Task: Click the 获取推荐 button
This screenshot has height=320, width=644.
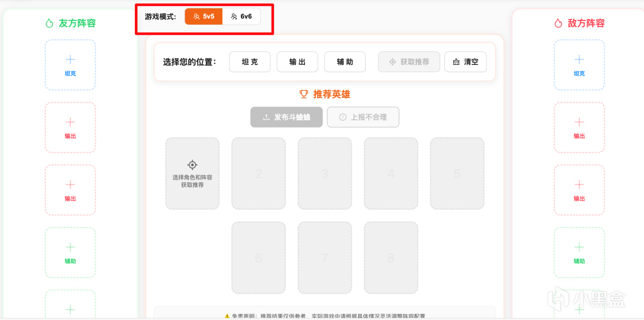Action: point(410,62)
